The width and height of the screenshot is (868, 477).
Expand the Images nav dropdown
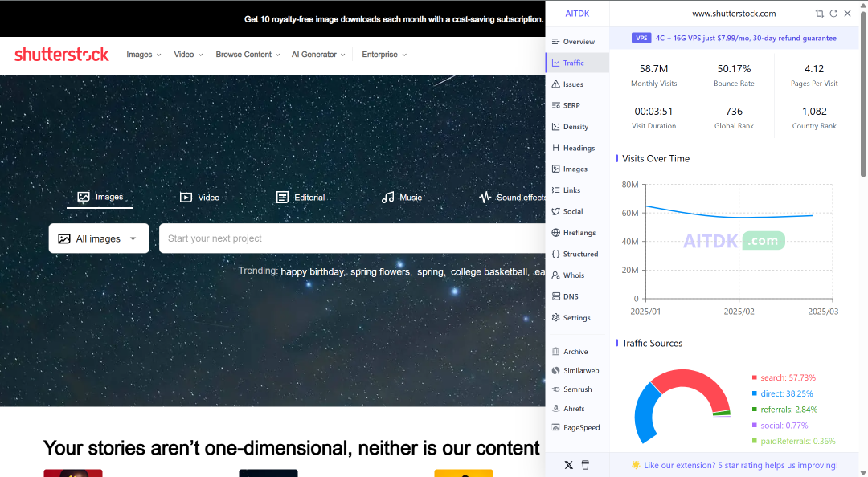pos(143,55)
